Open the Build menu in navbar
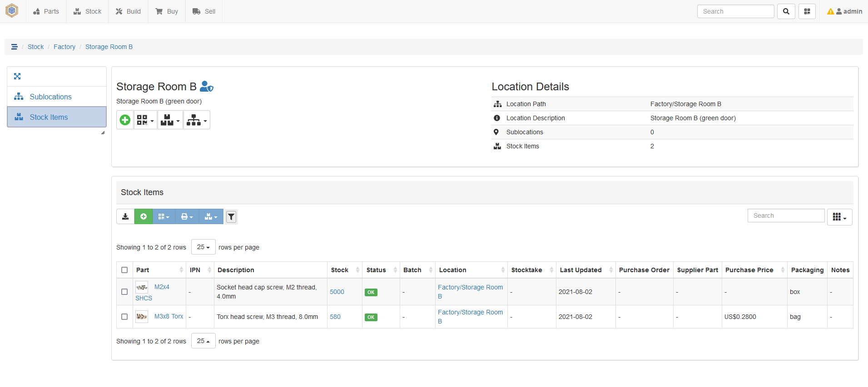Screen dimensions: 868x387 pyautogui.click(x=128, y=11)
